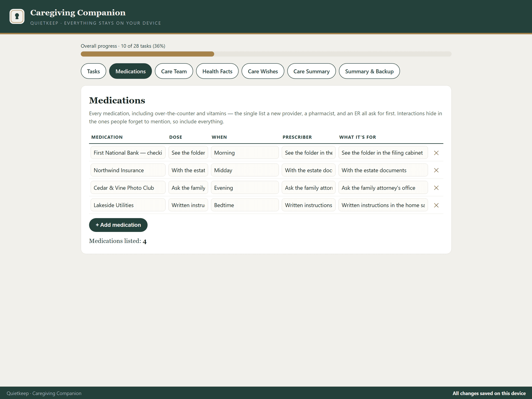
Task: Click the WHAT IT'S FOR column header
Action: click(357, 137)
